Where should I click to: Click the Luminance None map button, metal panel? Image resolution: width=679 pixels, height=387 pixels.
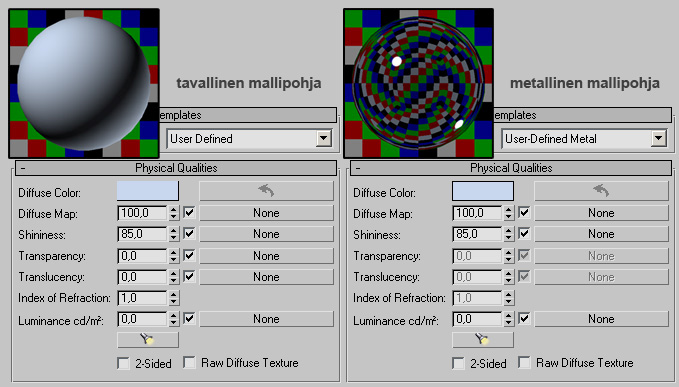601,319
